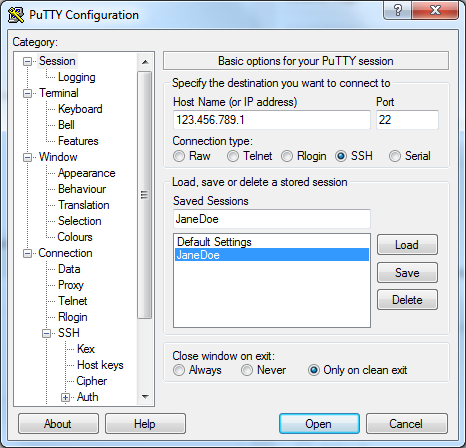Open the Window category item
The height and width of the screenshot is (448, 466).
pos(58,157)
